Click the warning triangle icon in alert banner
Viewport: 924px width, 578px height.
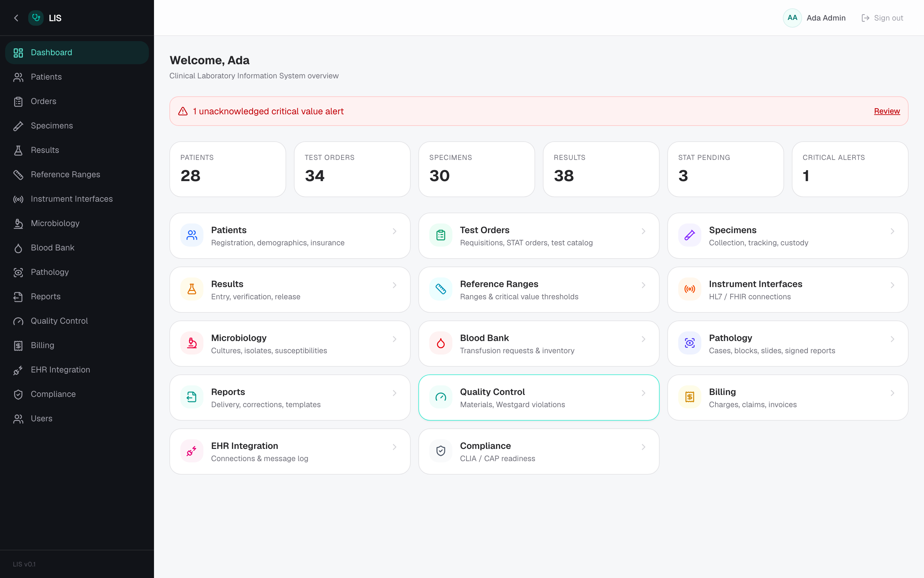point(183,111)
